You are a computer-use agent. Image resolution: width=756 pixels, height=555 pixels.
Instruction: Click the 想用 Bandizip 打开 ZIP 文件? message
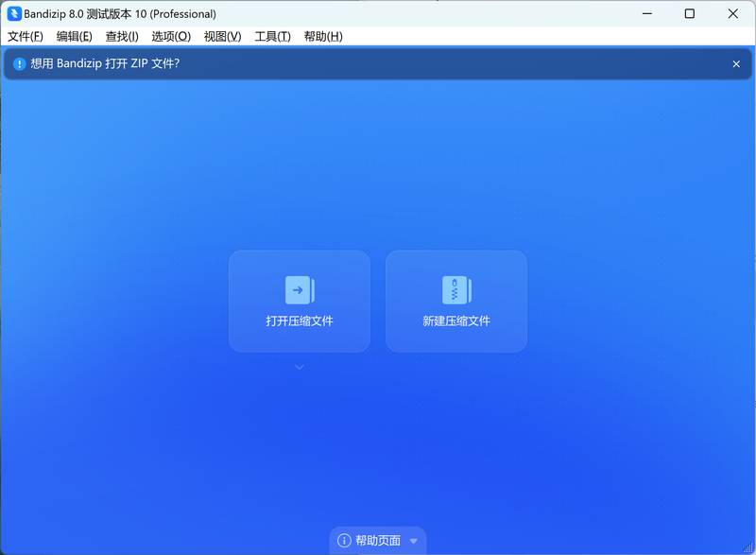click(x=105, y=63)
